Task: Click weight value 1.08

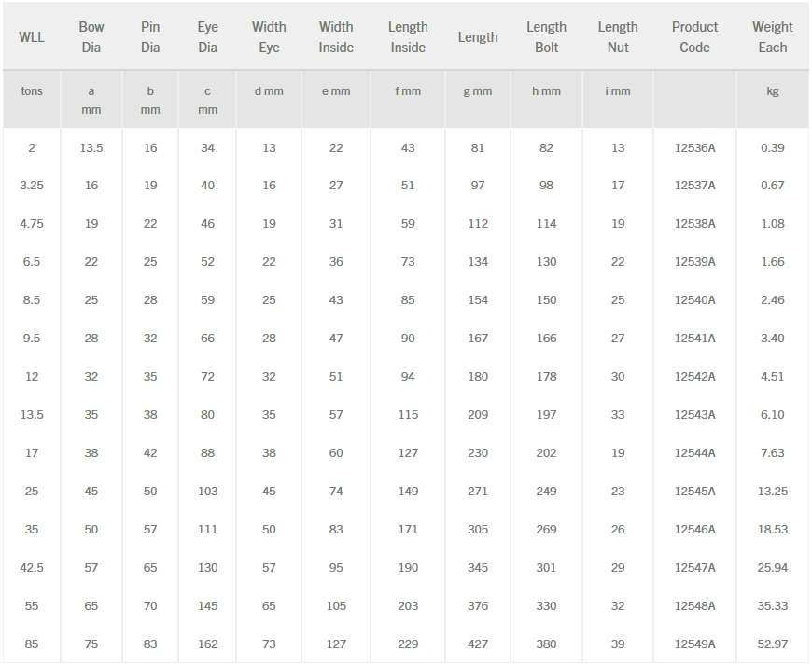Action: pyautogui.click(x=772, y=224)
